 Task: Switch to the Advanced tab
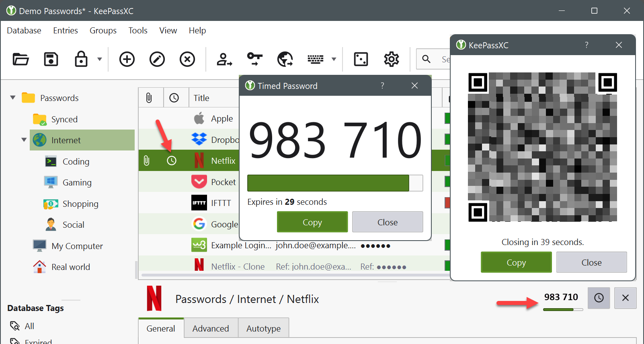(x=211, y=329)
